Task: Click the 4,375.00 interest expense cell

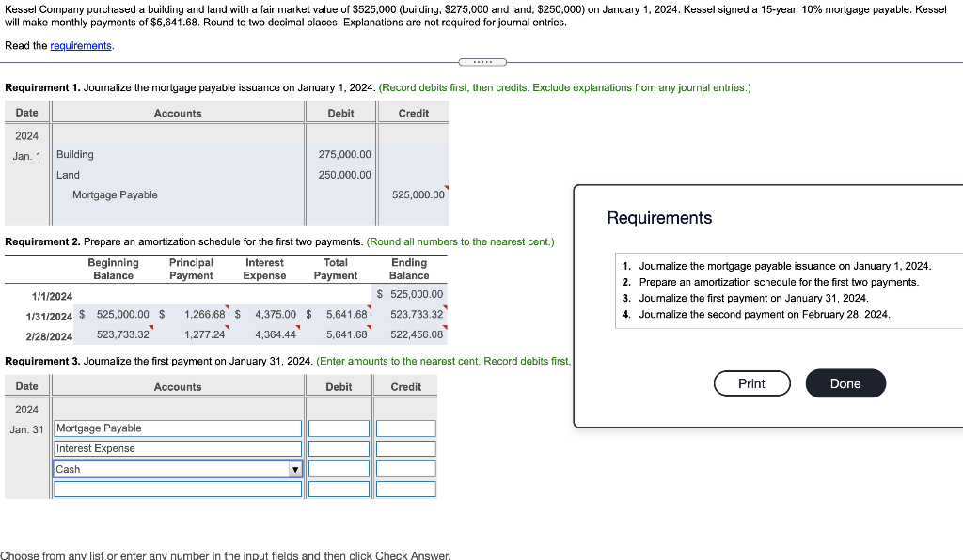Action: pos(276,314)
